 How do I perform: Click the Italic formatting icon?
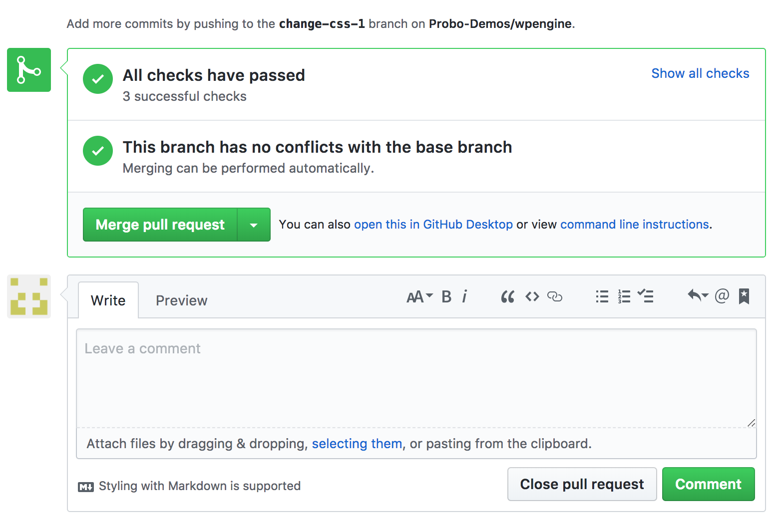pos(465,297)
